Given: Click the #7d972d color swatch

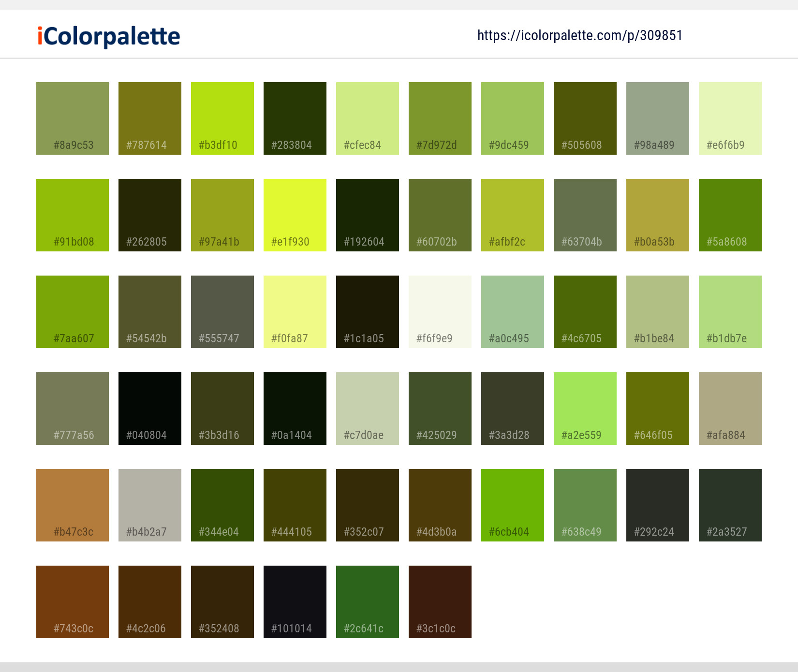Looking at the screenshot, I should click(x=440, y=118).
